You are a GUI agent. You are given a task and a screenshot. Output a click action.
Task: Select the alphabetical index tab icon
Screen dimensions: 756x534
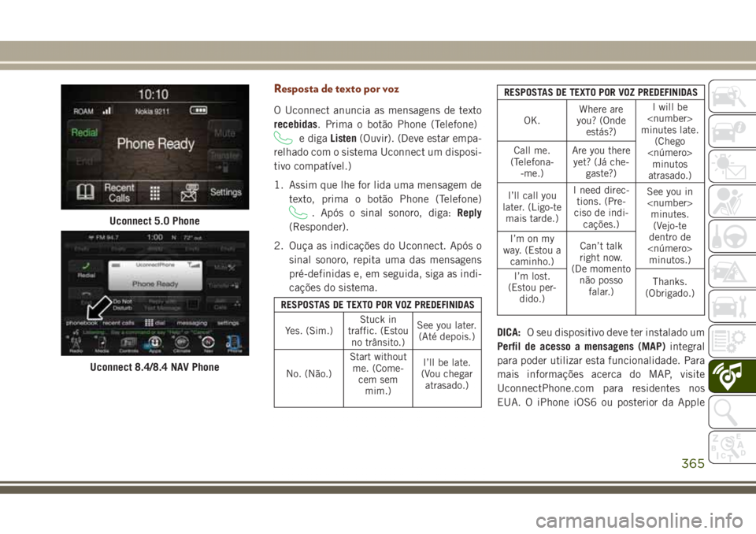click(732, 447)
